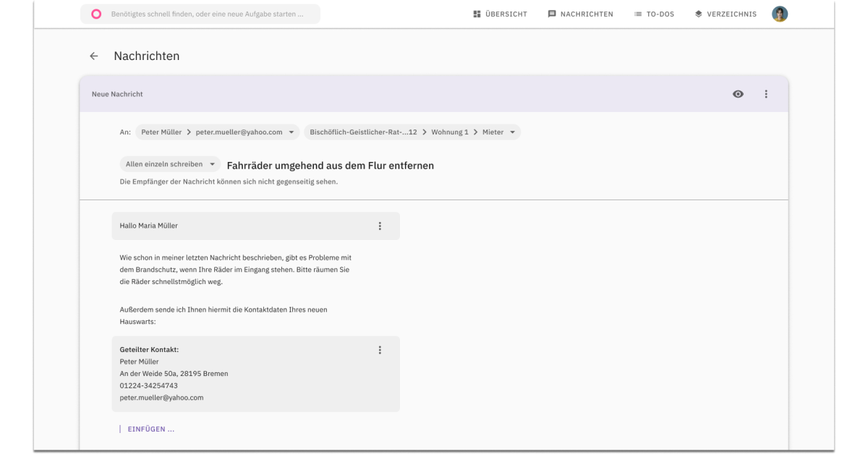Open the Neue Nachricht three-dot options menu
Screen dimensions: 868x454
pyautogui.click(x=766, y=94)
